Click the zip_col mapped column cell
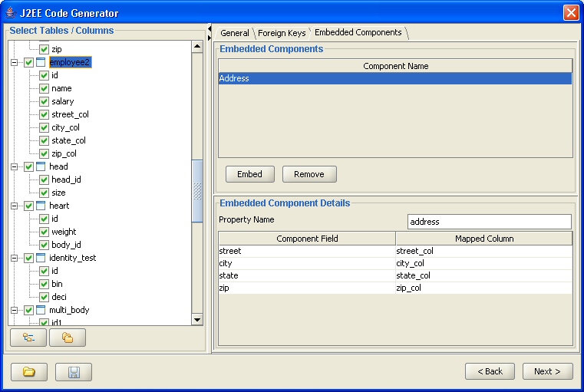Image resolution: width=584 pixels, height=392 pixels. click(483, 288)
